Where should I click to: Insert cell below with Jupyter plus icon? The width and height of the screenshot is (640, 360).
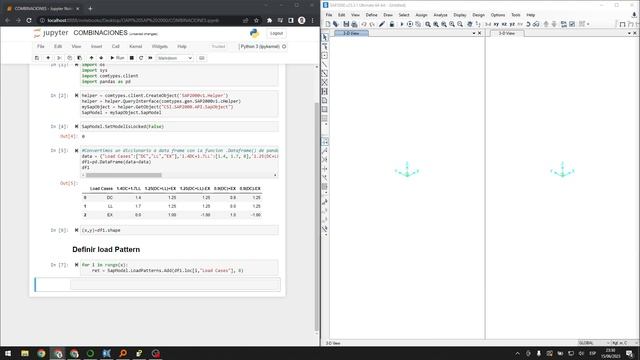48,58
